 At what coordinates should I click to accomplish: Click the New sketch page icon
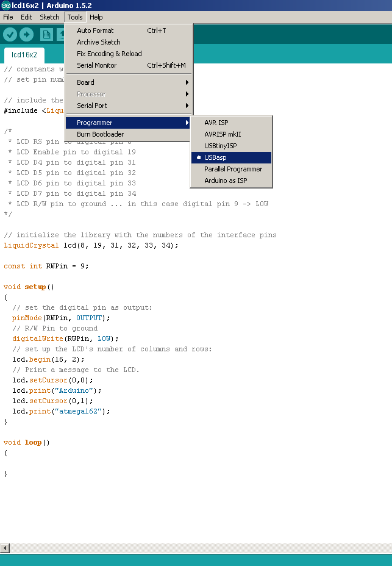(x=46, y=35)
